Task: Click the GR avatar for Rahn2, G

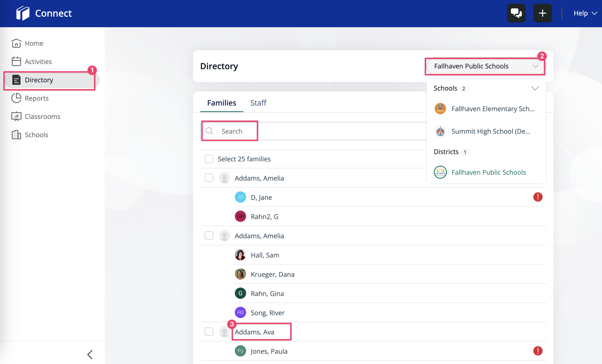Action: point(240,216)
